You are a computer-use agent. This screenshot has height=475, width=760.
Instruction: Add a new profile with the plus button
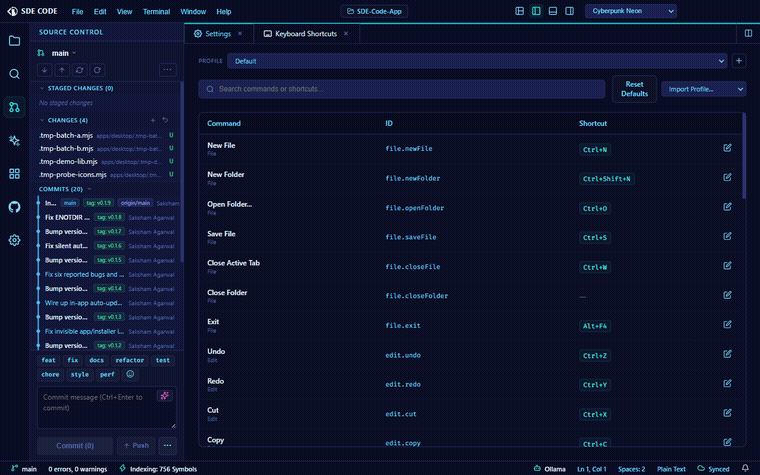tap(739, 61)
